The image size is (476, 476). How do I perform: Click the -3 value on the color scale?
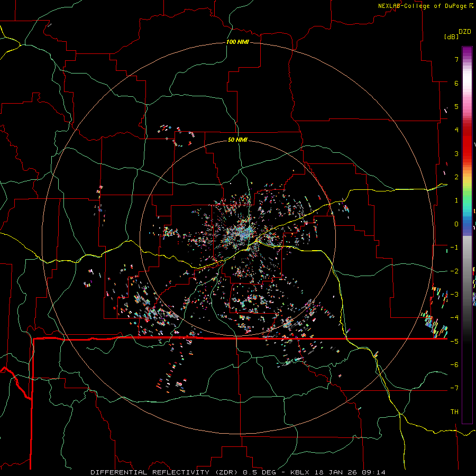pos(454,294)
